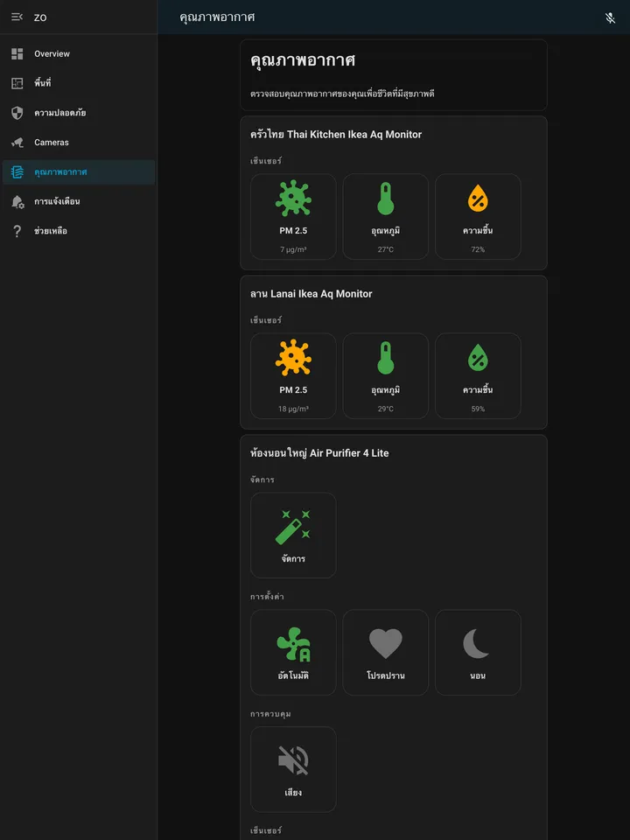Click the 7 µg/m³ value text
The width and height of the screenshot is (630, 840).
pos(293,249)
